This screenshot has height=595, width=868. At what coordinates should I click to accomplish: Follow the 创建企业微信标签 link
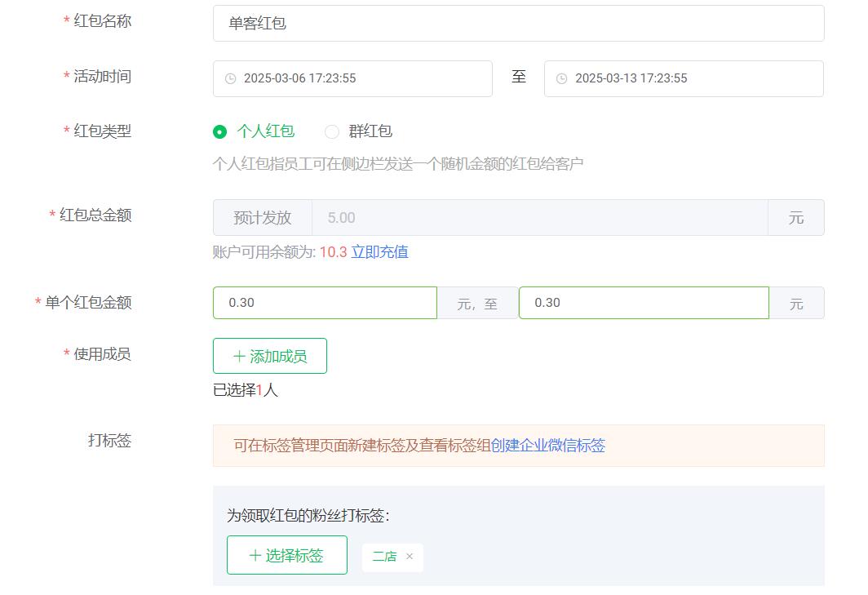[x=547, y=446]
